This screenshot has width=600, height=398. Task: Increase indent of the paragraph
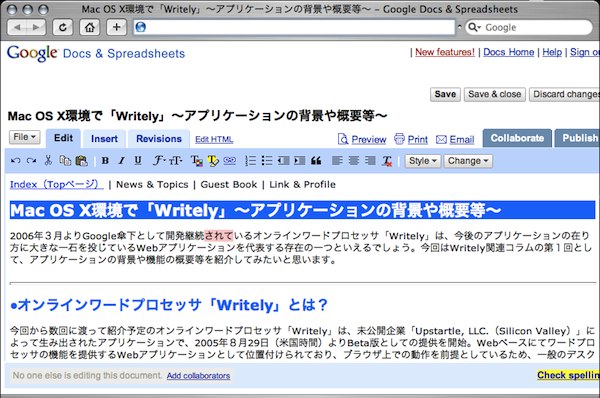(x=300, y=161)
